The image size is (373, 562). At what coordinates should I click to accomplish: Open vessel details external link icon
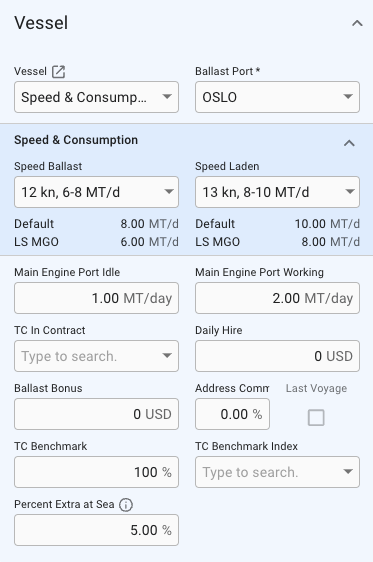58,72
